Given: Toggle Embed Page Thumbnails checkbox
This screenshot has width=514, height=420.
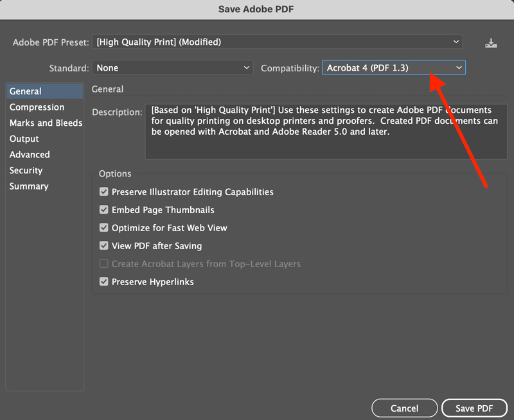Looking at the screenshot, I should (x=104, y=210).
